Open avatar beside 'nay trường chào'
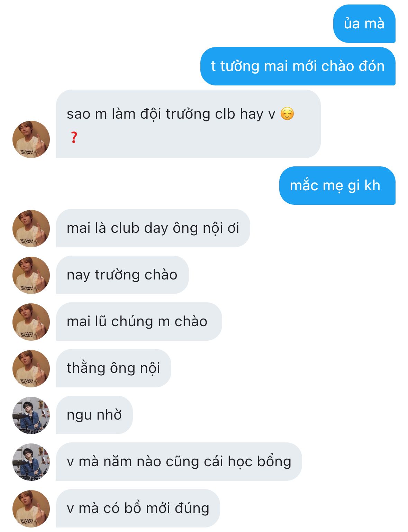Screen dimensions: 408x532 (31, 275)
